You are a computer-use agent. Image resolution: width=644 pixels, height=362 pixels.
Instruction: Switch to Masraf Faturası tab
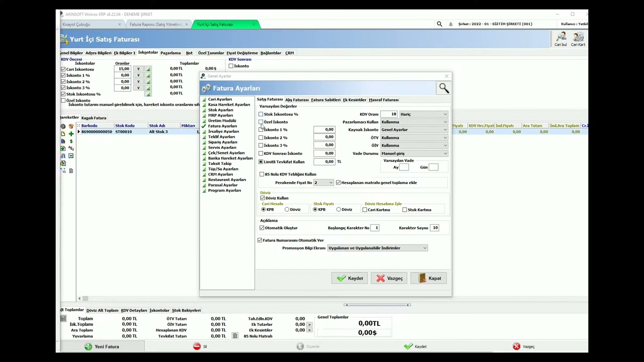[383, 100]
